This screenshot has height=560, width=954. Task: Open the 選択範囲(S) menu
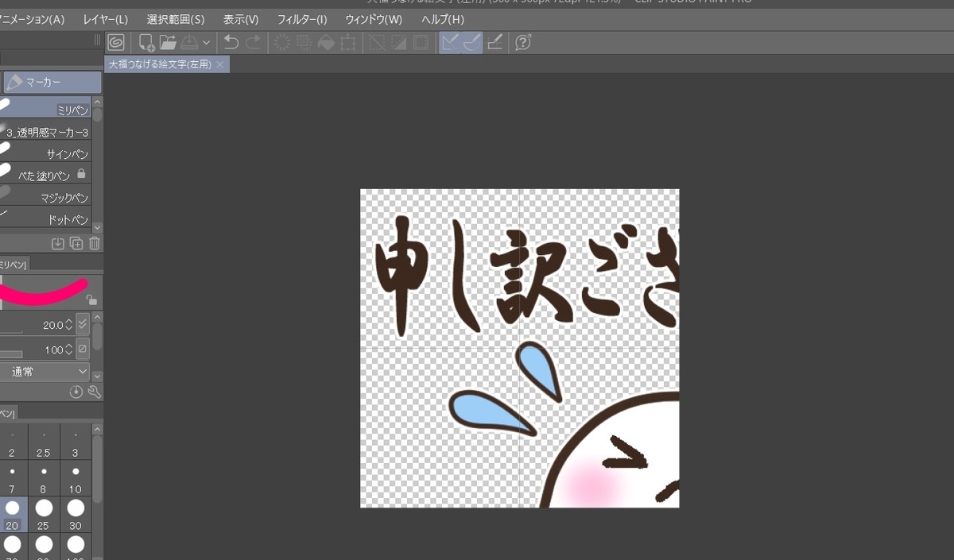[176, 19]
